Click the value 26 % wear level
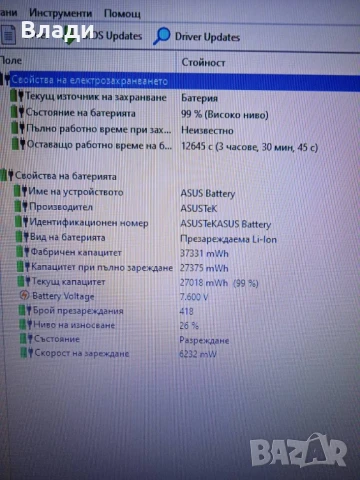 [189, 326]
